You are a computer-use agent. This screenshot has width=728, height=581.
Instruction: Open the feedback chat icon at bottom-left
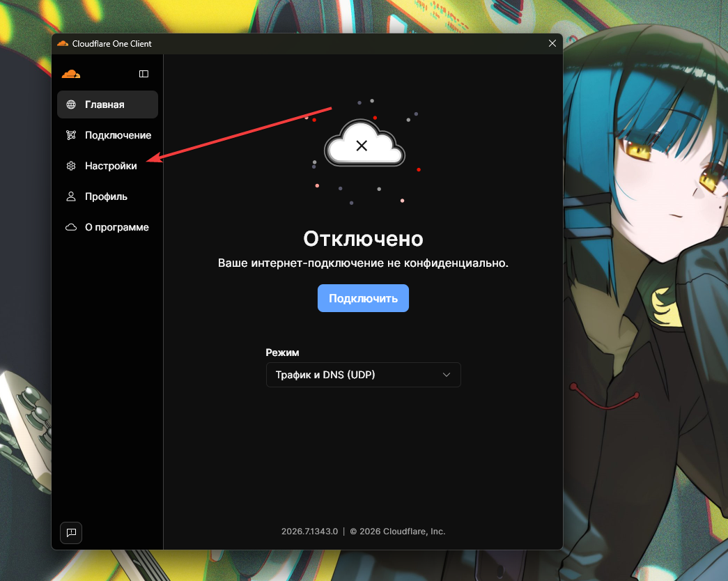71,532
